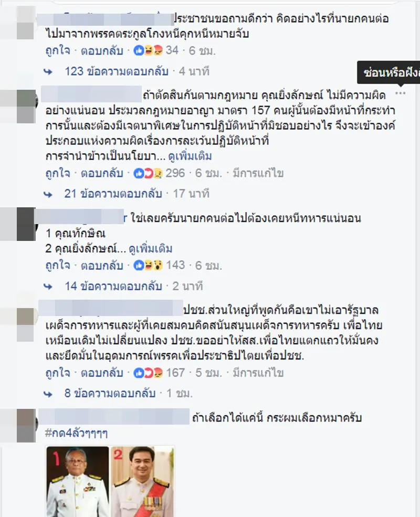Click reply arrow icon beside 21 replies
The height and width of the screenshot is (517, 420).
tap(48, 194)
